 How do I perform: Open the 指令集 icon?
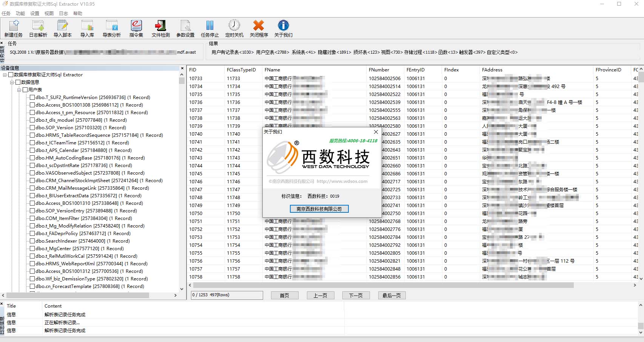click(136, 29)
